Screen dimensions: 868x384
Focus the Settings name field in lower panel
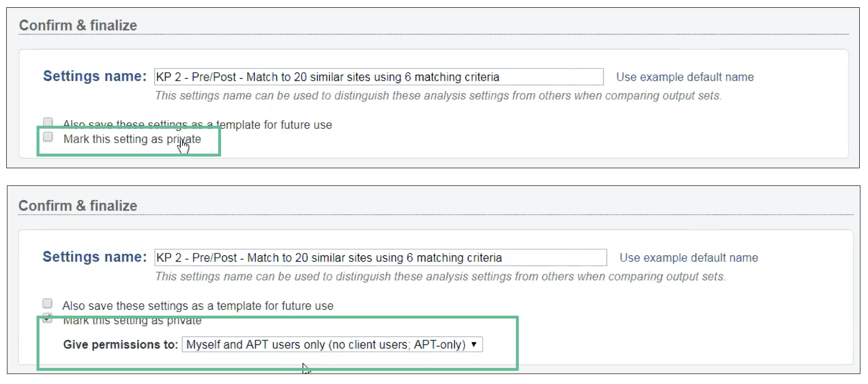(x=380, y=258)
